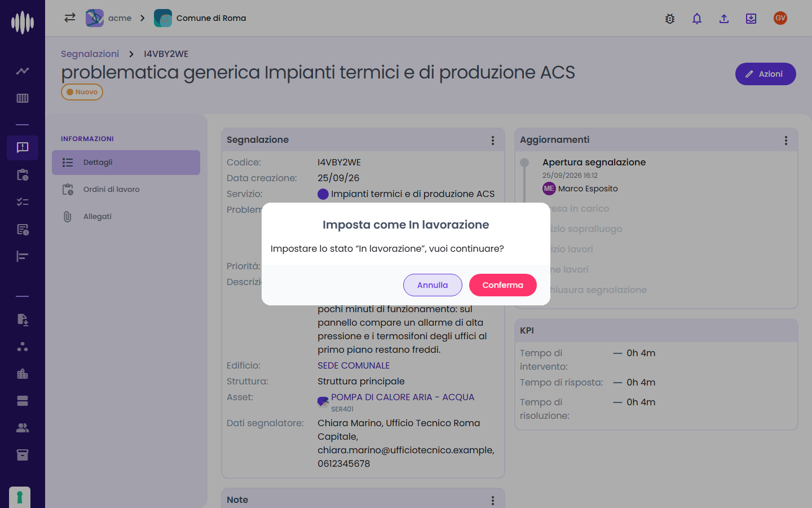This screenshot has width=812, height=508.
Task: Open the Azioni button
Action: [765, 74]
